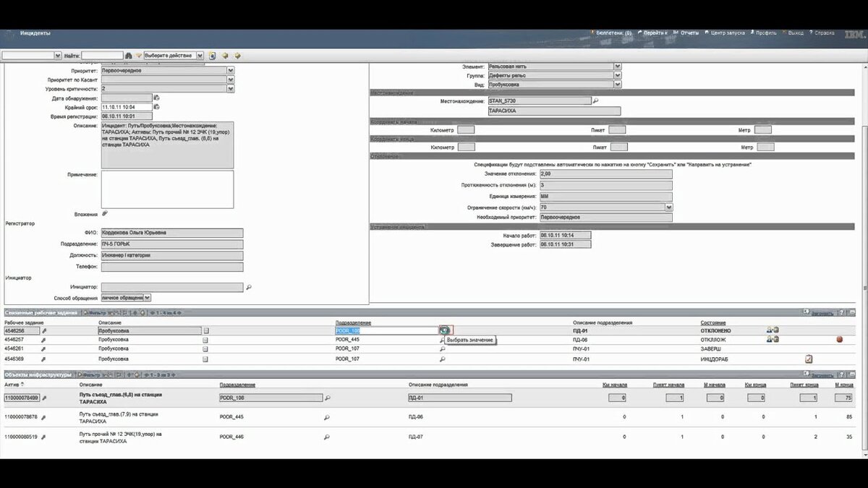Image resolution: width=868 pixels, height=488 pixels.
Task: Open lookup magnifier in task 4546369 row
Action: 443,359
